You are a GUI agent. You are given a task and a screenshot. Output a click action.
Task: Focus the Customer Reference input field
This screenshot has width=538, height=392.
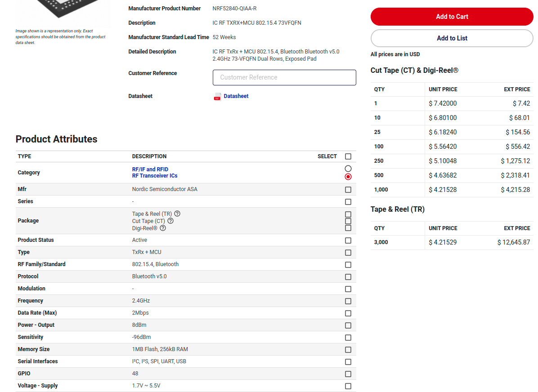284,77
